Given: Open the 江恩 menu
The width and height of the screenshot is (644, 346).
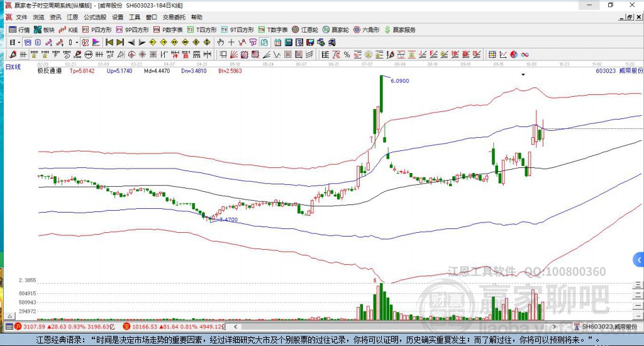Looking at the screenshot, I should (x=72, y=17).
